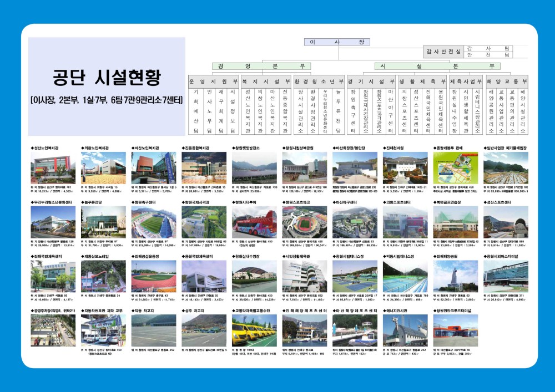Open the 진해해양레포츠센터 photo
The width and height of the screenshot is (555, 392).
305,330
